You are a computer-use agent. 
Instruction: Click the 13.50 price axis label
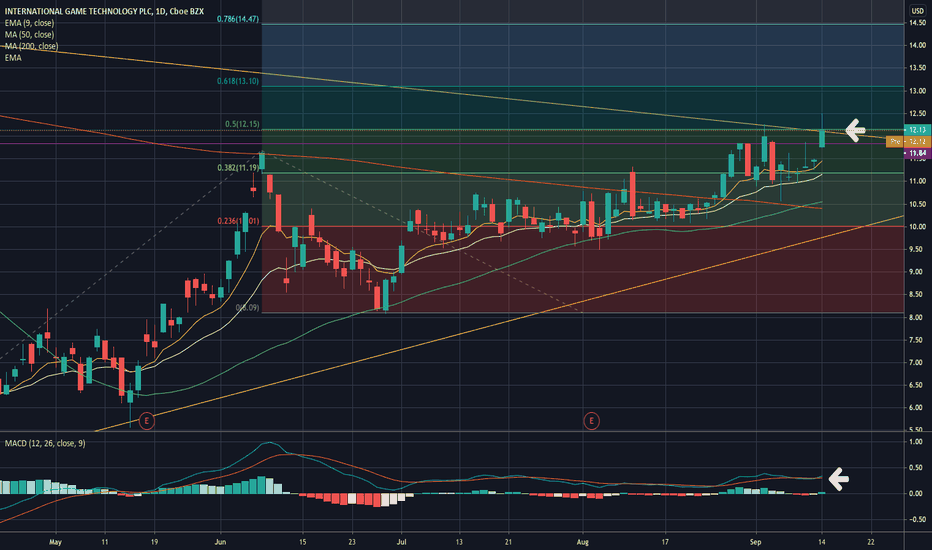917,68
